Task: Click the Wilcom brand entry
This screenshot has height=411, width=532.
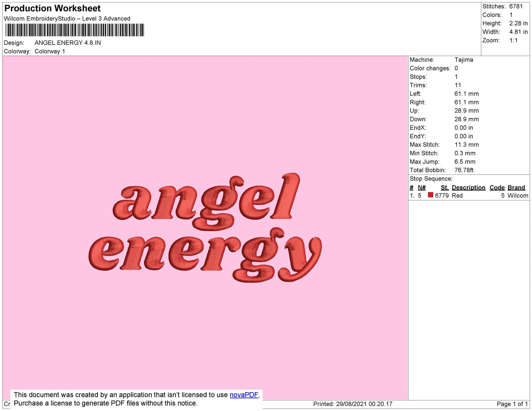Action: click(x=518, y=195)
